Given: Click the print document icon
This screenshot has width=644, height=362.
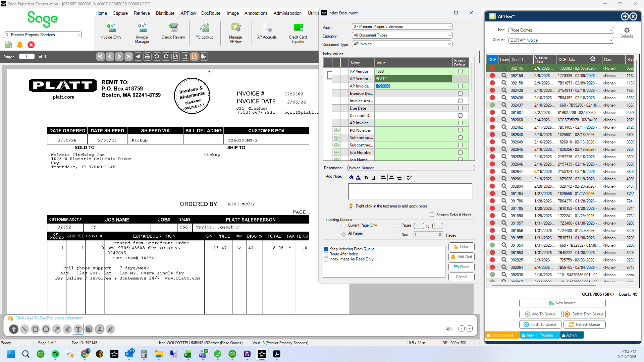Looking at the screenshot, I should coord(147,57).
